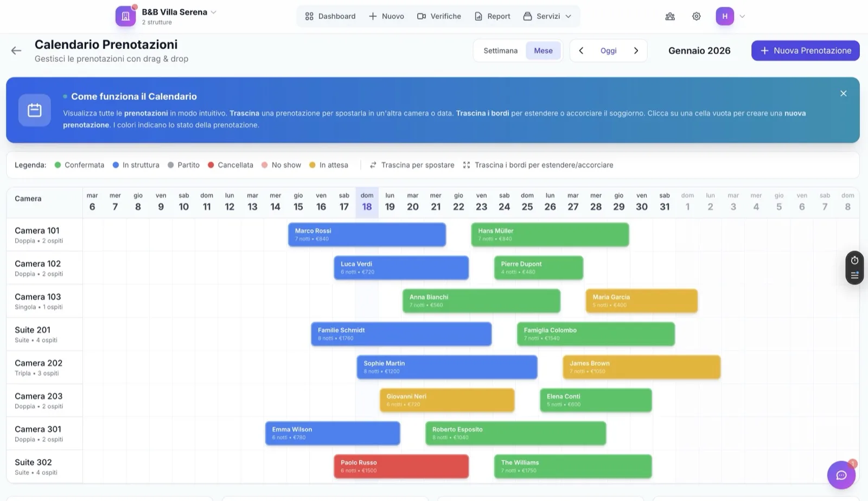Click the back arrow near Calendario Prenotazioni
This screenshot has width=868, height=501.
16,50
